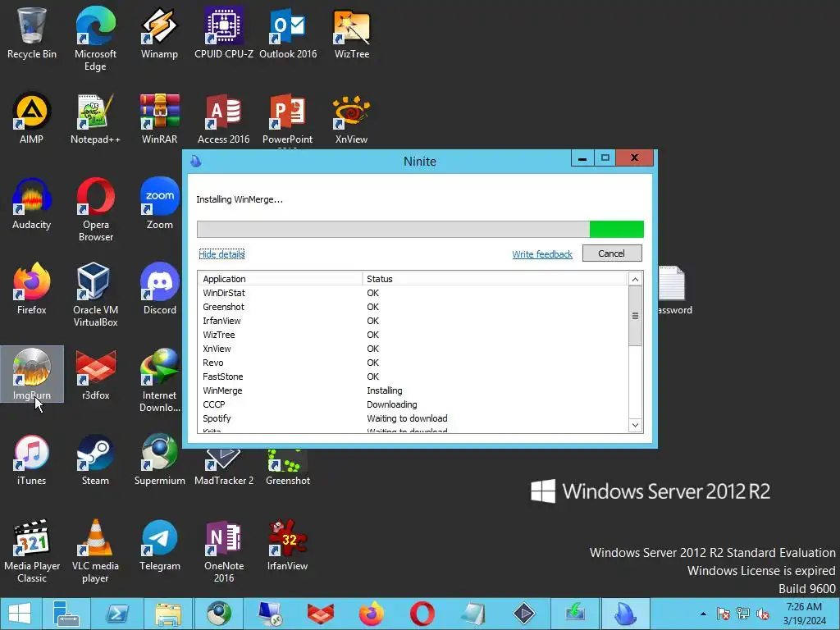Select the Steam desktop shortcut
This screenshot has height=630, width=840.
(x=95, y=459)
